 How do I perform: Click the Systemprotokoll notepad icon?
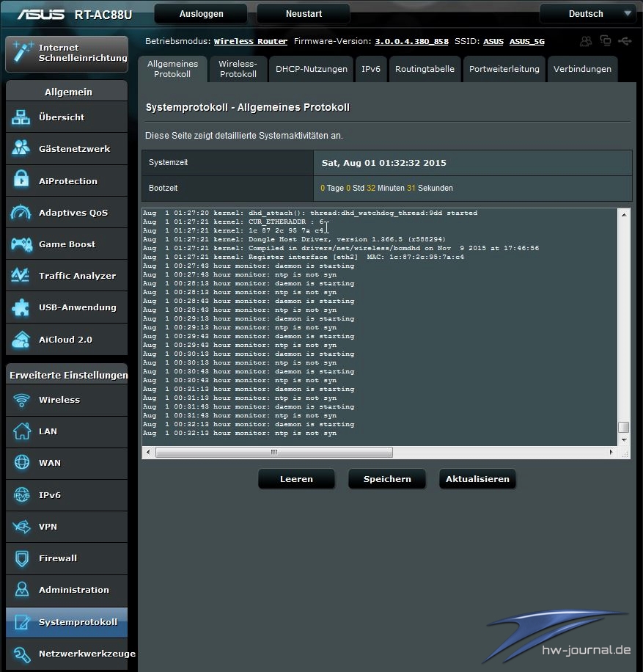(22, 622)
